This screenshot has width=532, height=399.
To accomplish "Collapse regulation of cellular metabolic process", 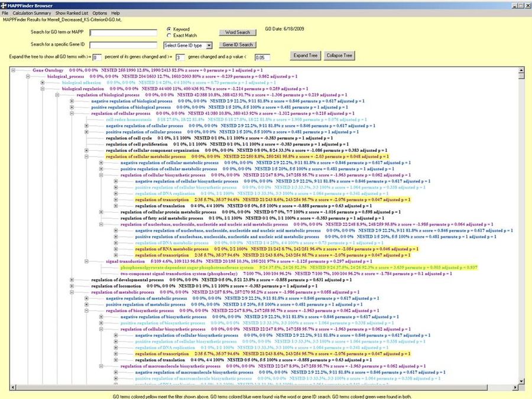I will click(x=86, y=157).
